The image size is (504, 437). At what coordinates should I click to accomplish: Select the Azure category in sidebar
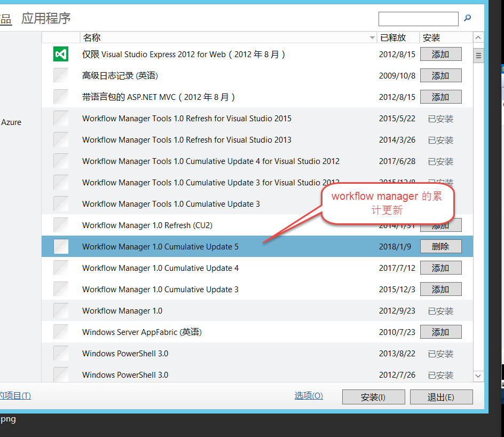pyautogui.click(x=11, y=122)
